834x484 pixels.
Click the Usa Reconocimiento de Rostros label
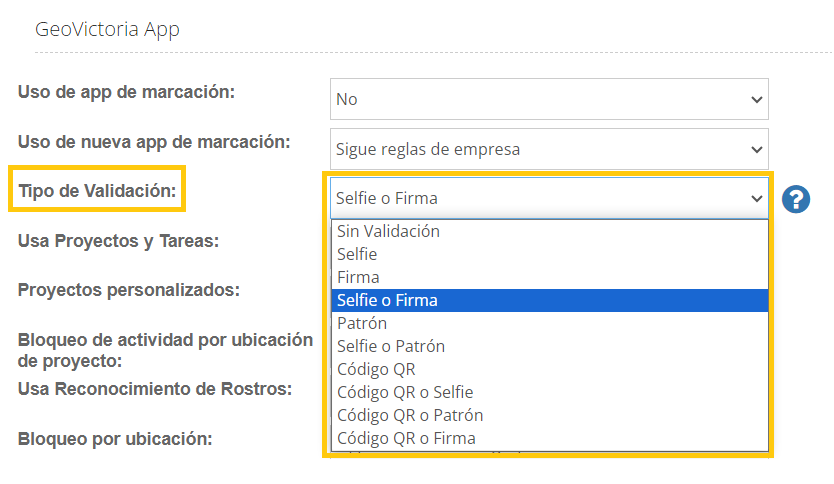coord(155,388)
